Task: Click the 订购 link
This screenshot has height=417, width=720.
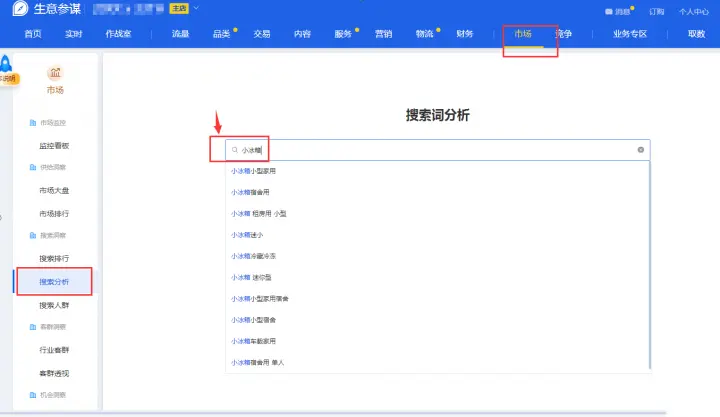Action: (x=656, y=11)
